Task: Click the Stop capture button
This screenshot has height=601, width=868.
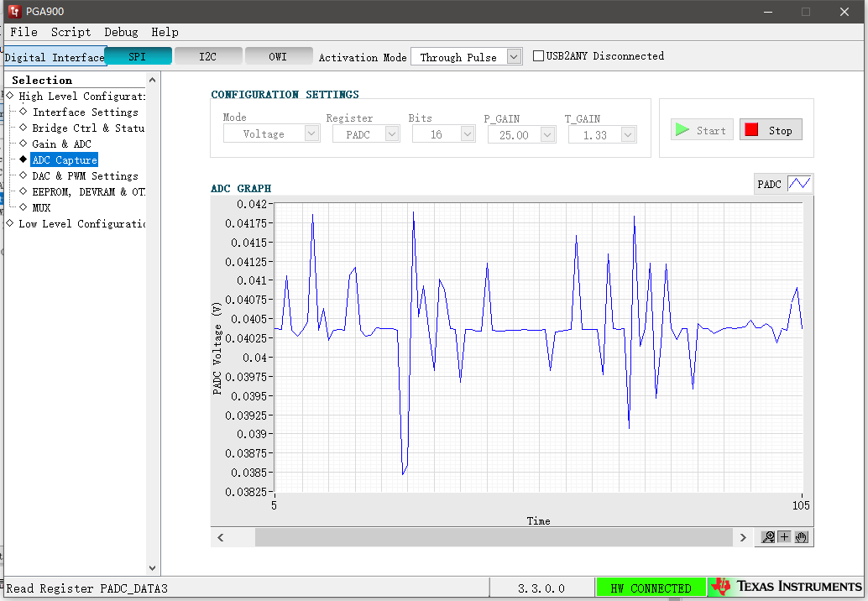Action: point(771,130)
